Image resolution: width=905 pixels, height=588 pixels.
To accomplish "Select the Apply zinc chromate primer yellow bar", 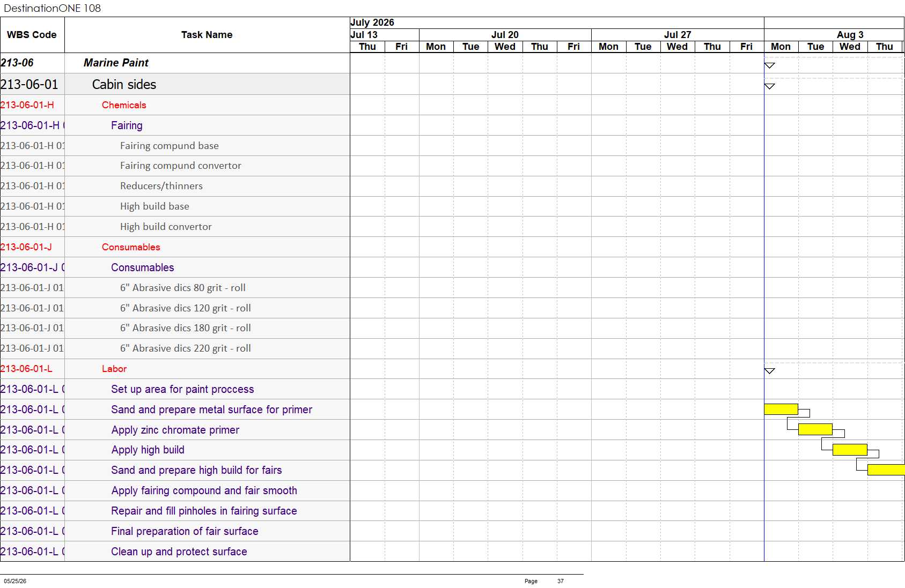I will click(815, 429).
